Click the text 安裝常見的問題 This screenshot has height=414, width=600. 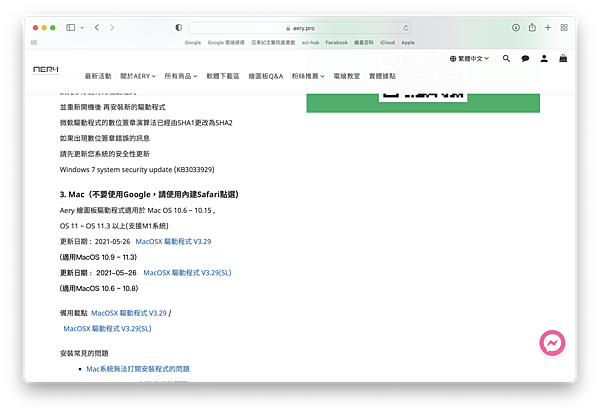click(x=84, y=353)
